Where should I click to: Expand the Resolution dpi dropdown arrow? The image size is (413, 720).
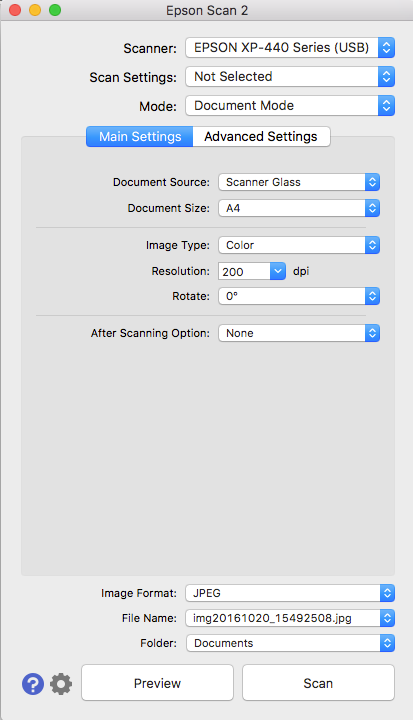tap(278, 271)
